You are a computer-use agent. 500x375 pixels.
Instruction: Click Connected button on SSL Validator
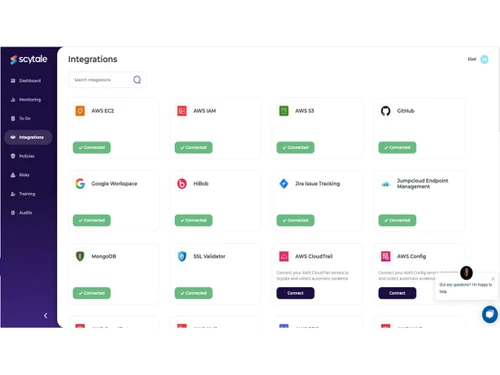coord(194,293)
